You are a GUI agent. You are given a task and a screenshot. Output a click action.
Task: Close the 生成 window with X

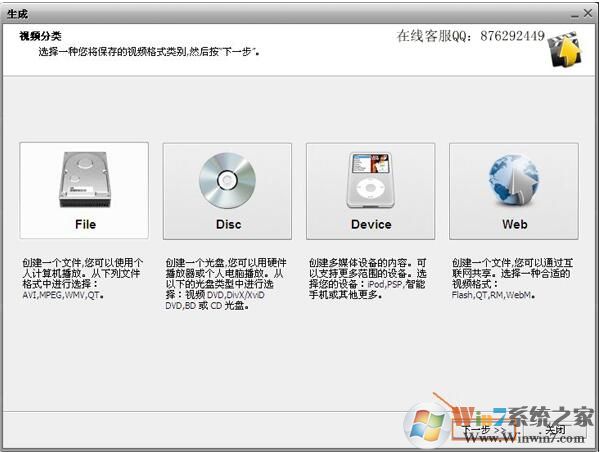click(588, 13)
